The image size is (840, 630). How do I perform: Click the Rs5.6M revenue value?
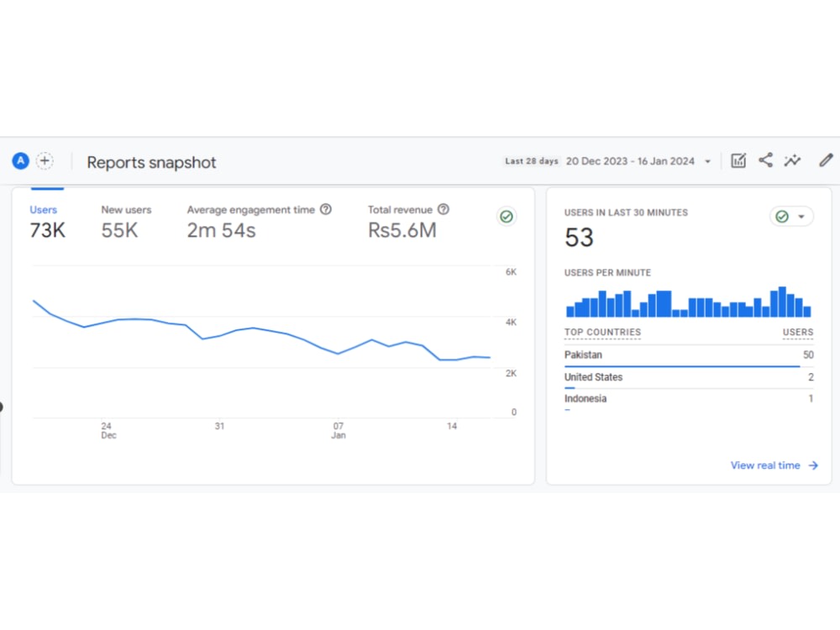(x=402, y=230)
